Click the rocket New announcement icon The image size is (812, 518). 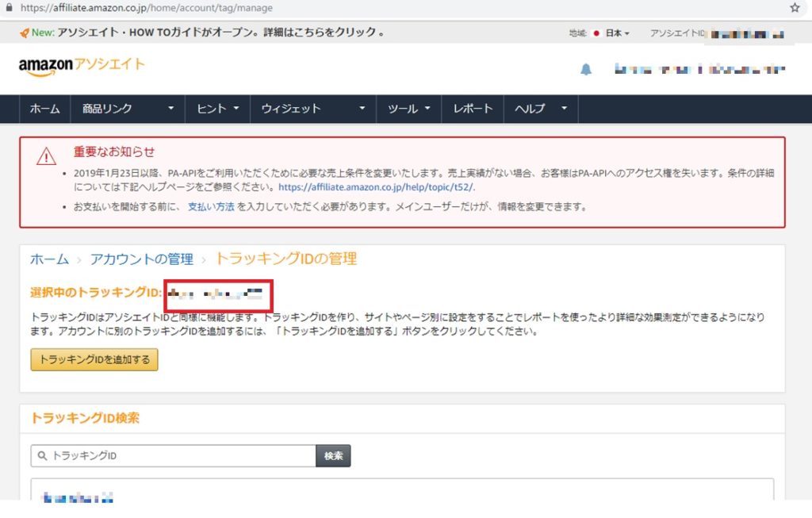tap(24, 33)
